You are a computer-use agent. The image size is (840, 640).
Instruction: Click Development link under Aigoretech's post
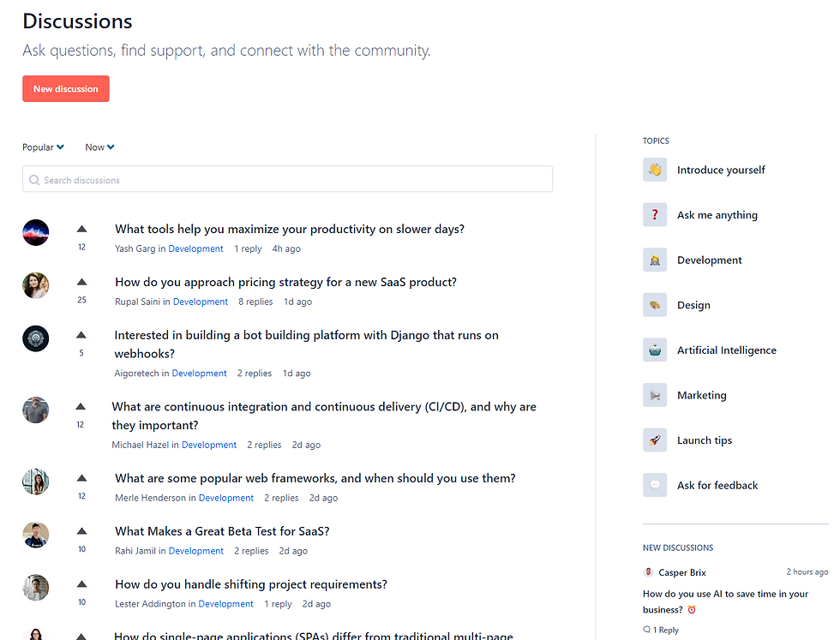point(199,373)
